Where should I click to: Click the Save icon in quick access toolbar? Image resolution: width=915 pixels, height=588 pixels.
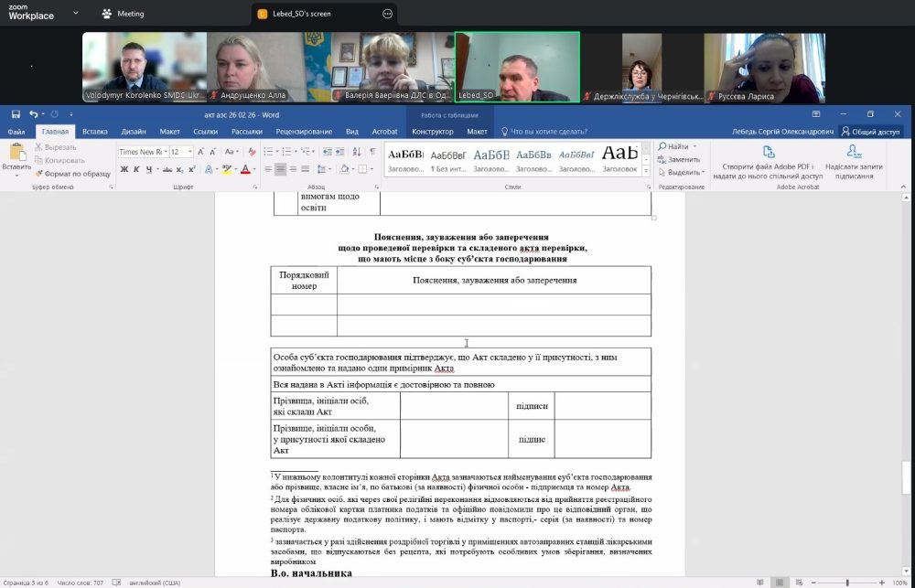click(x=16, y=114)
